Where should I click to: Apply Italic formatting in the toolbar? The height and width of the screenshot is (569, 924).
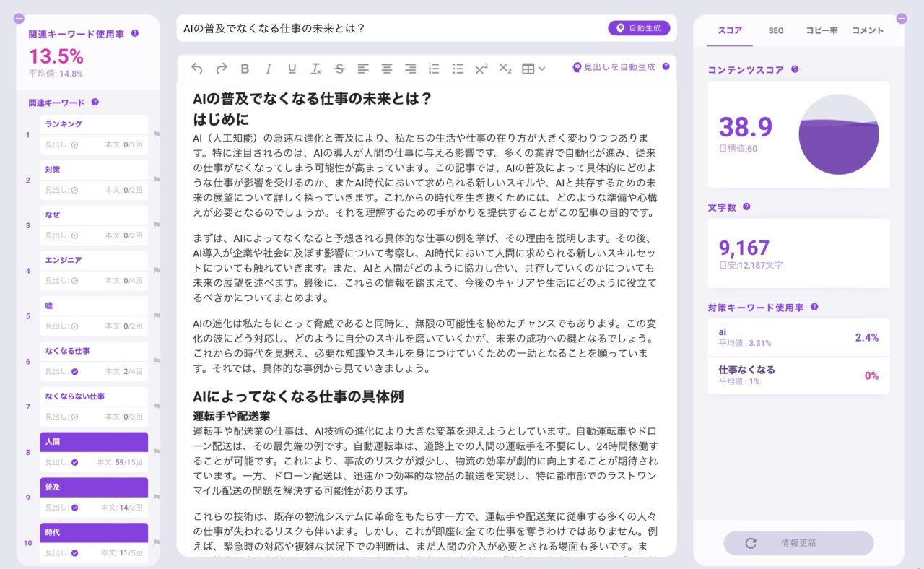coord(268,69)
